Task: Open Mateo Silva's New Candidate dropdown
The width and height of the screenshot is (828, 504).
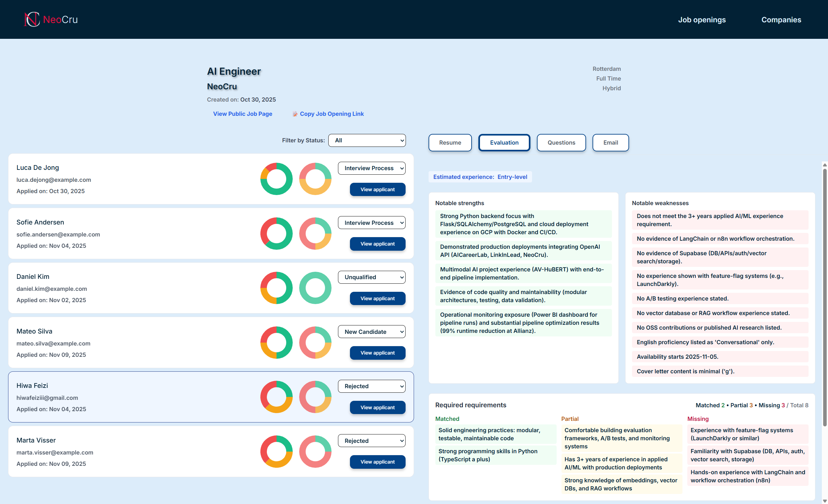Action: pyautogui.click(x=372, y=331)
